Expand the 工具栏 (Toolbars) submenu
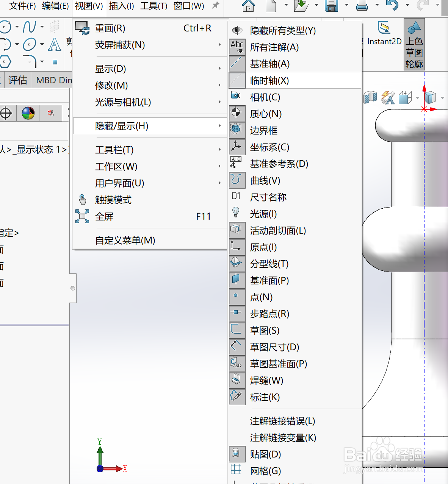Screen dimensions: 448x484 coord(114,150)
